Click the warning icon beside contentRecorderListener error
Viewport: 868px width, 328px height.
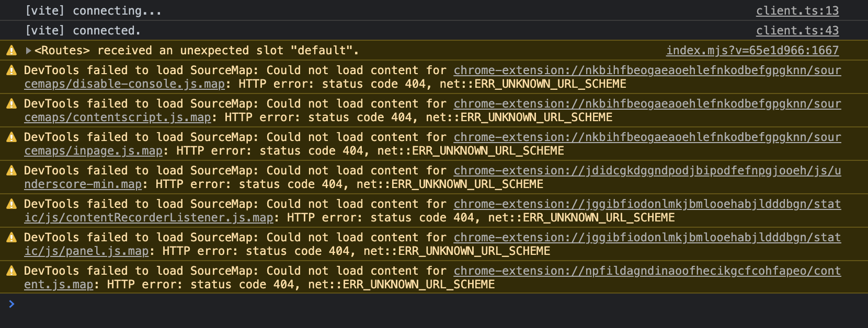(12, 204)
